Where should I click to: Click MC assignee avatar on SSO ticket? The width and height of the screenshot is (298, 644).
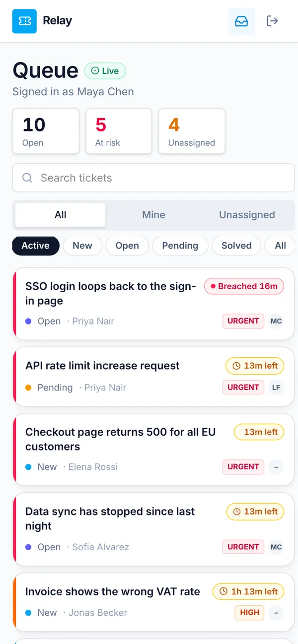coord(276,321)
